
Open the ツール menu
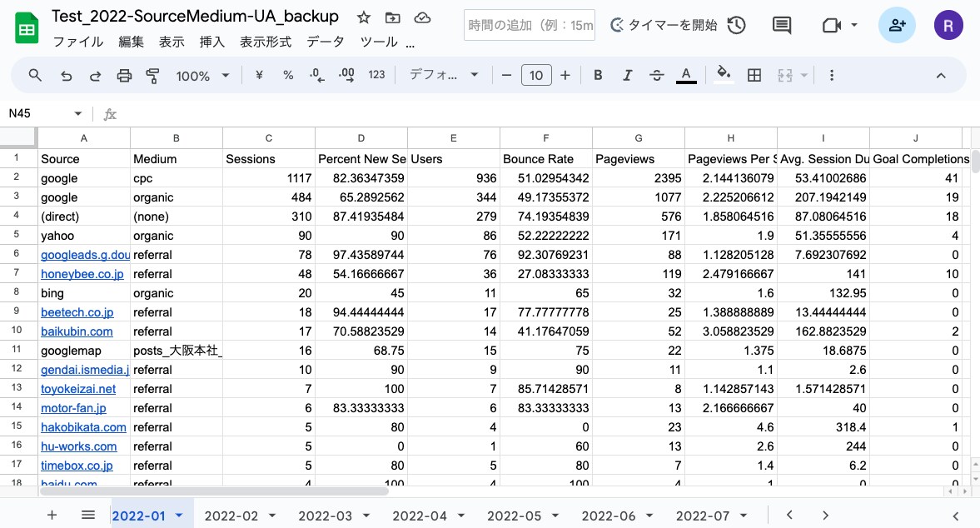click(x=379, y=42)
